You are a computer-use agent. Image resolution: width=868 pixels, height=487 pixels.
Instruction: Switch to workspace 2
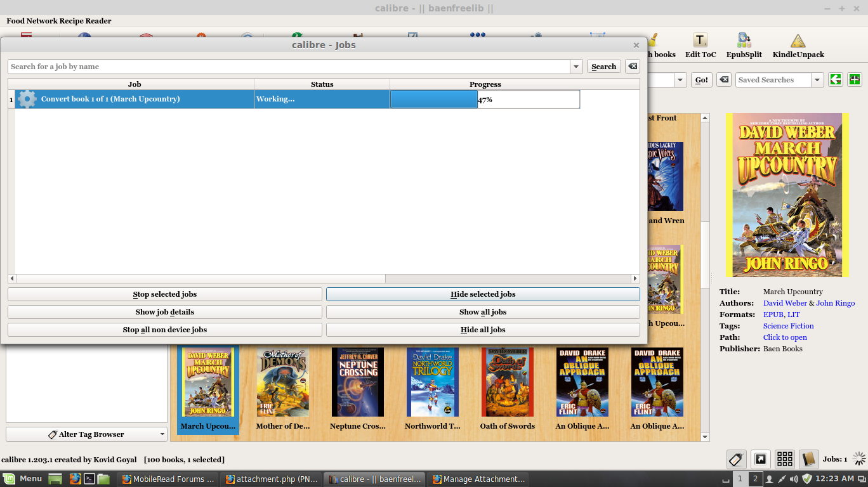(755, 479)
